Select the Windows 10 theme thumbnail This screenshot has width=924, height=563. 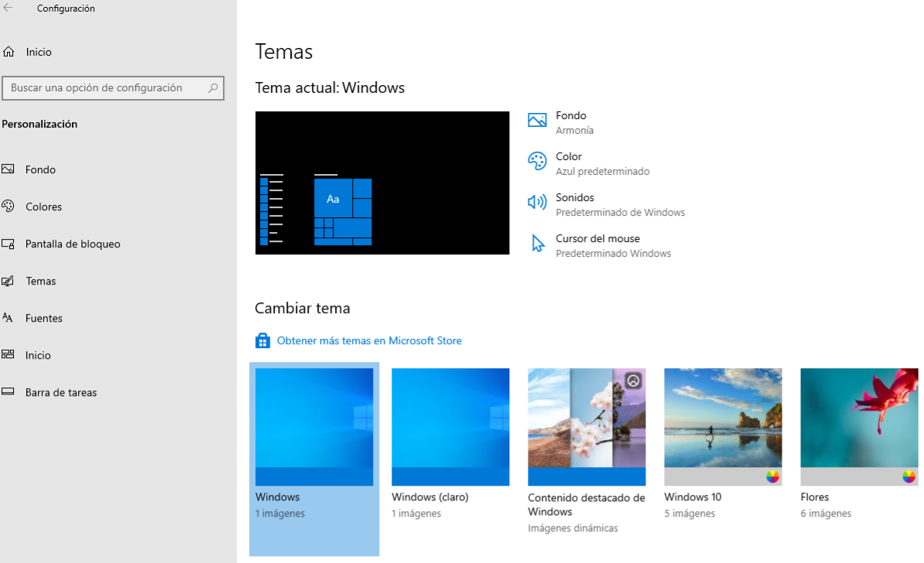723,427
